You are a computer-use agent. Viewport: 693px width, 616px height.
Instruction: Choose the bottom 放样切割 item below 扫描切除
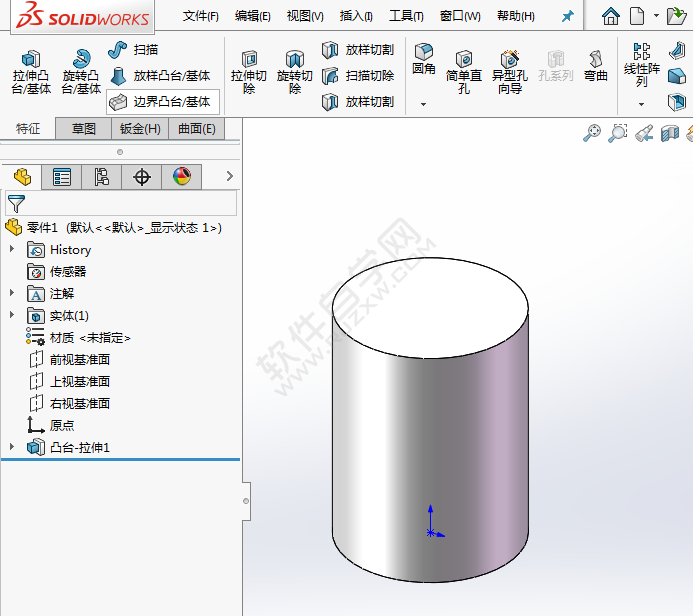[x=358, y=102]
